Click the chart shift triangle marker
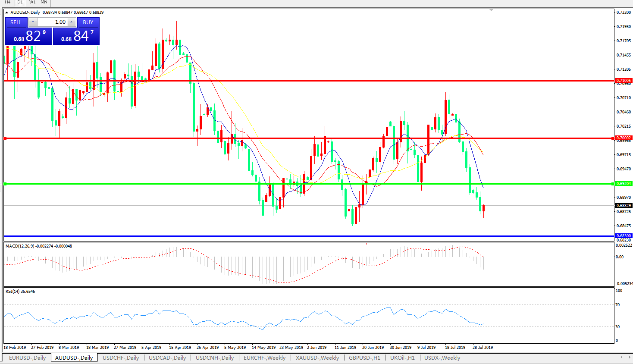This screenshot has height=364, width=633. tap(491, 10)
